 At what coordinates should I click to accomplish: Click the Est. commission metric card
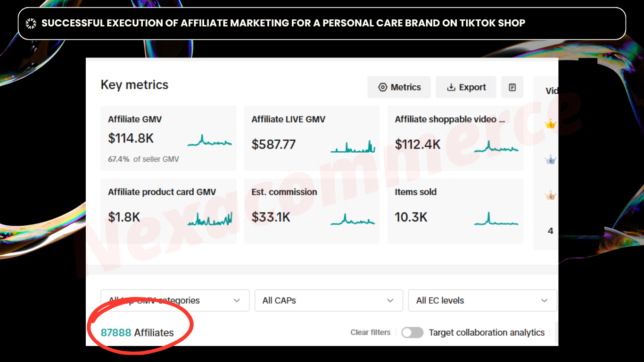(312, 211)
